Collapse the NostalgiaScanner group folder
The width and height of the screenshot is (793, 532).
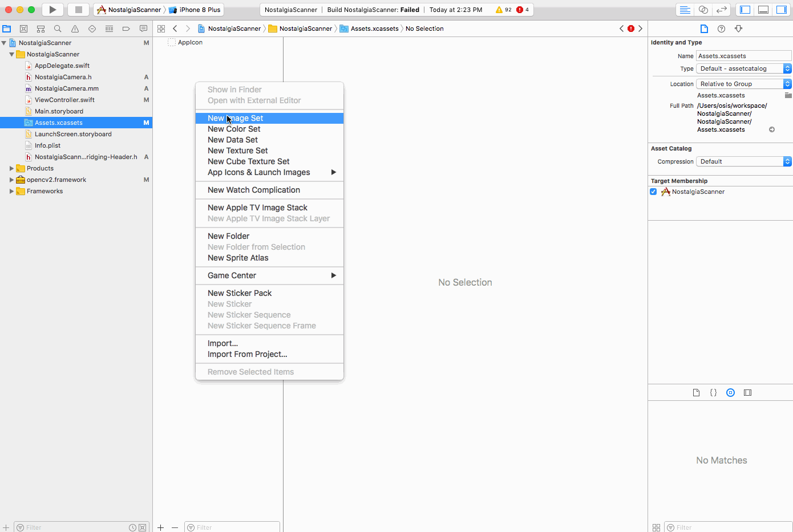tap(11, 54)
